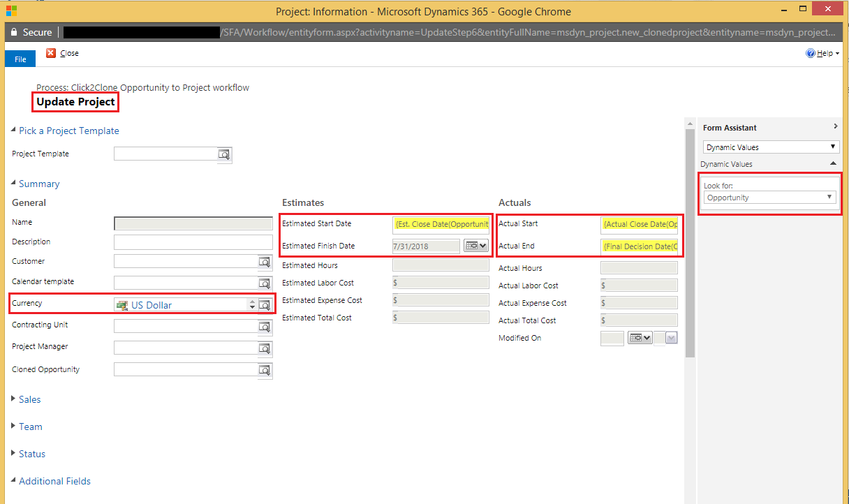Click the Help question mark icon
The width and height of the screenshot is (849, 504).
(x=811, y=53)
